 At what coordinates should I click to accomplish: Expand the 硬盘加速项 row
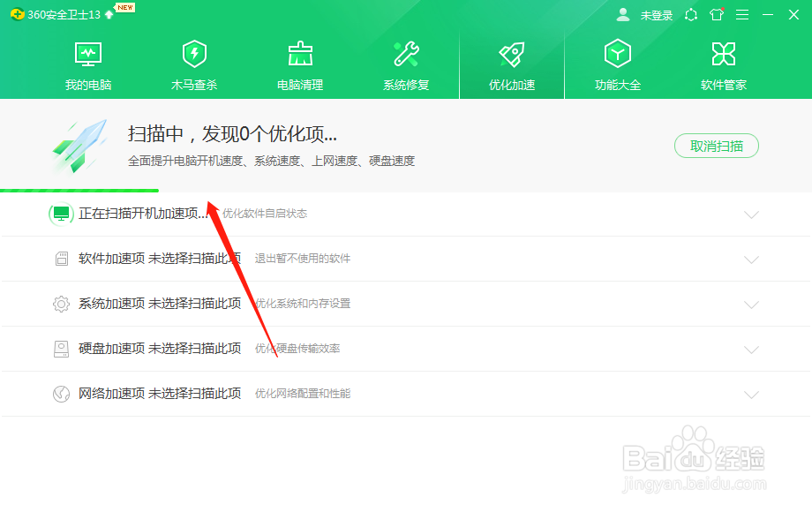click(751, 349)
